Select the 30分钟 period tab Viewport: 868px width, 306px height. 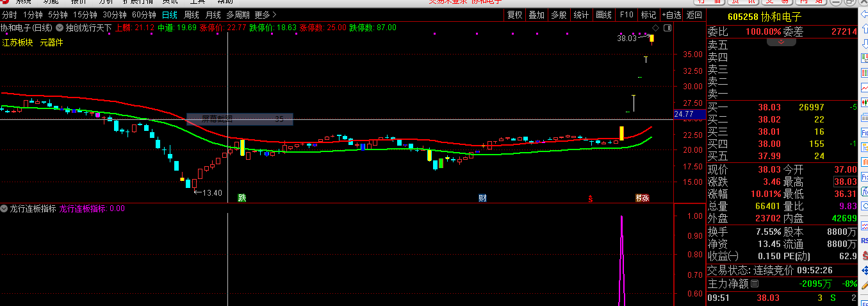pyautogui.click(x=115, y=15)
